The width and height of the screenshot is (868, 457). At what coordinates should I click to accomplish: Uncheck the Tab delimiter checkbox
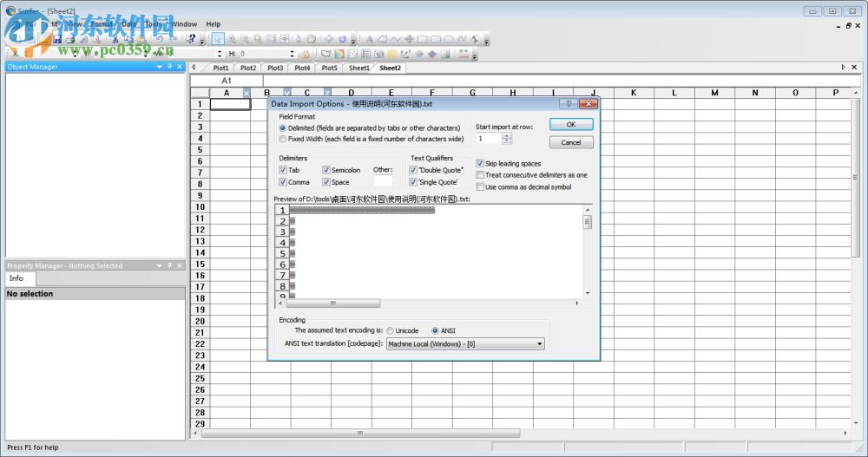(x=283, y=170)
